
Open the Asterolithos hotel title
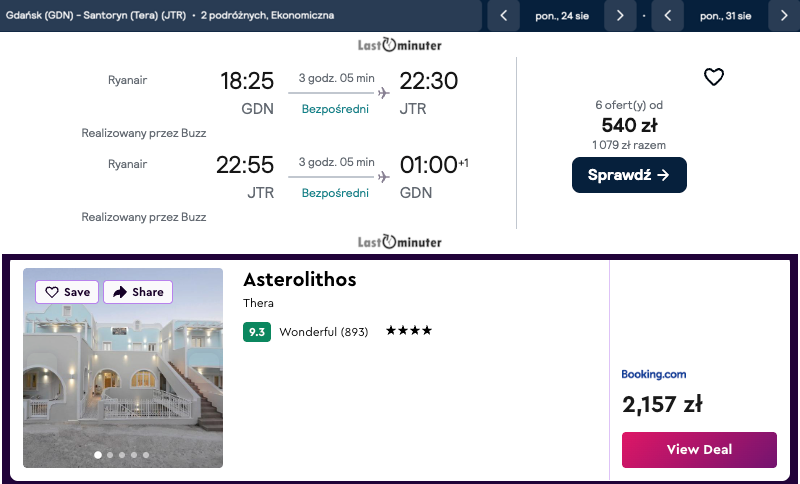(x=299, y=279)
